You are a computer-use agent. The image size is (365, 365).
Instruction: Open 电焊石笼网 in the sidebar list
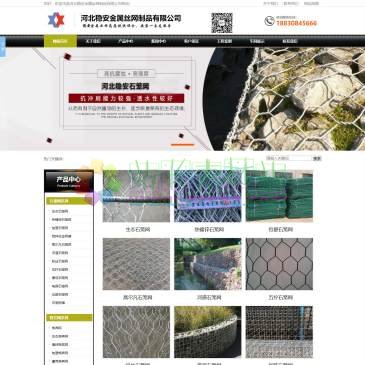point(60,286)
